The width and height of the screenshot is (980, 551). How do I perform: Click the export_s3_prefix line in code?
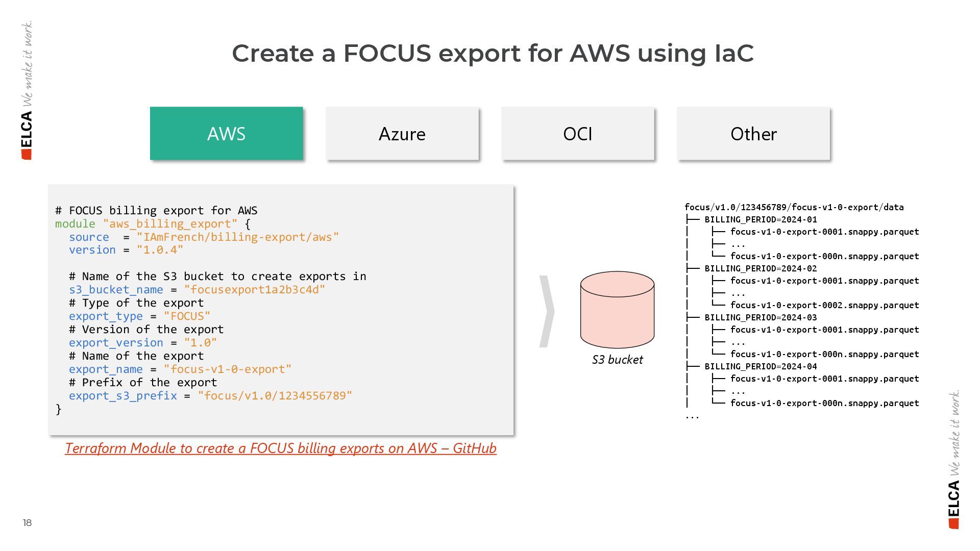(210, 396)
